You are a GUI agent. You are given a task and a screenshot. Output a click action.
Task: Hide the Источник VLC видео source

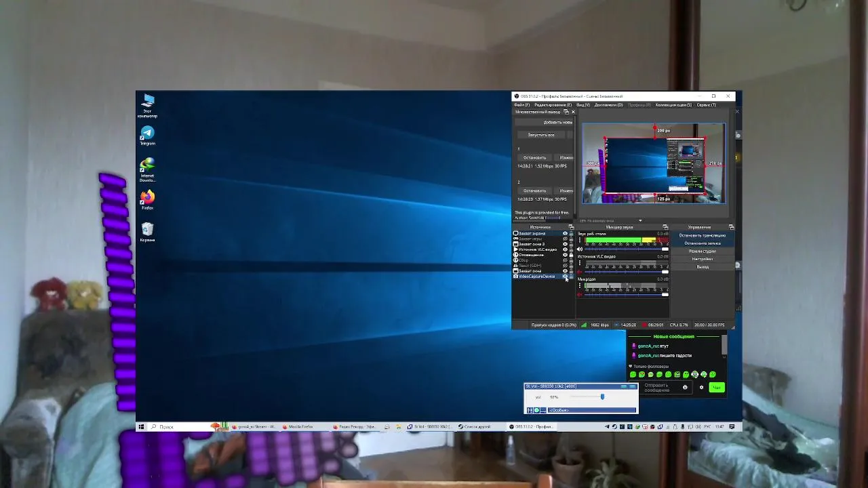coord(565,249)
